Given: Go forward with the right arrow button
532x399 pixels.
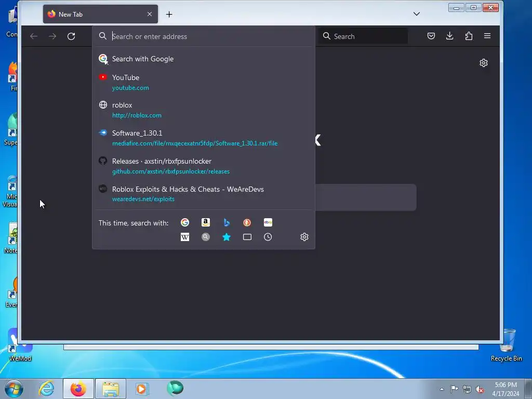Looking at the screenshot, I should (x=52, y=36).
